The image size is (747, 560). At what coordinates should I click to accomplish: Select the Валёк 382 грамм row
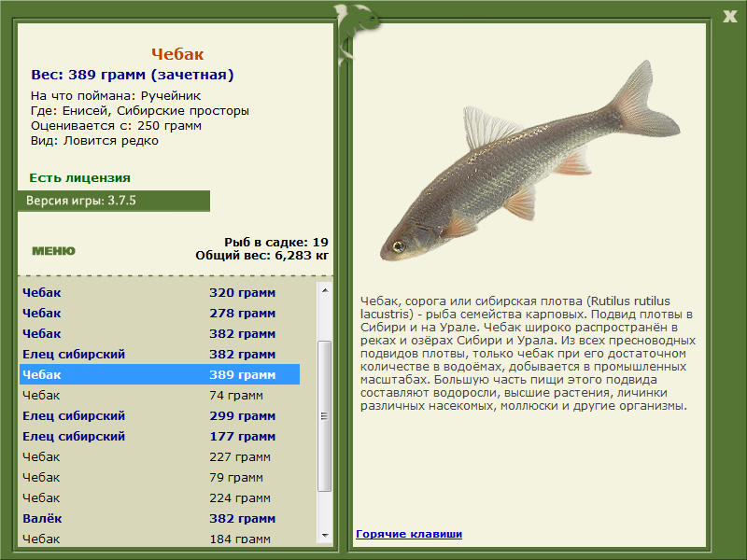[160, 518]
